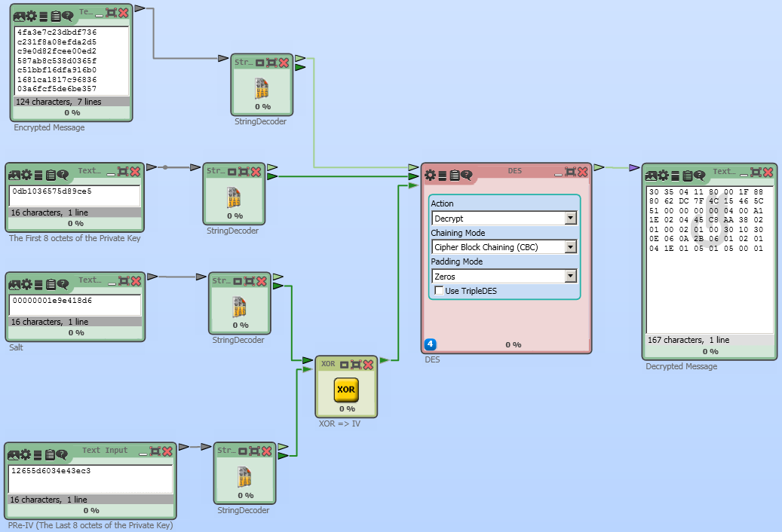Open settings gear of Encrypted Message component
The image size is (782, 532).
pos(32,17)
